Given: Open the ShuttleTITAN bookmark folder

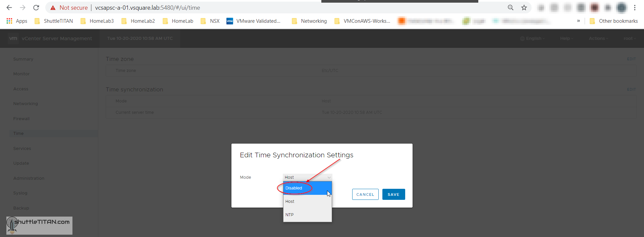Looking at the screenshot, I should pyautogui.click(x=54, y=21).
